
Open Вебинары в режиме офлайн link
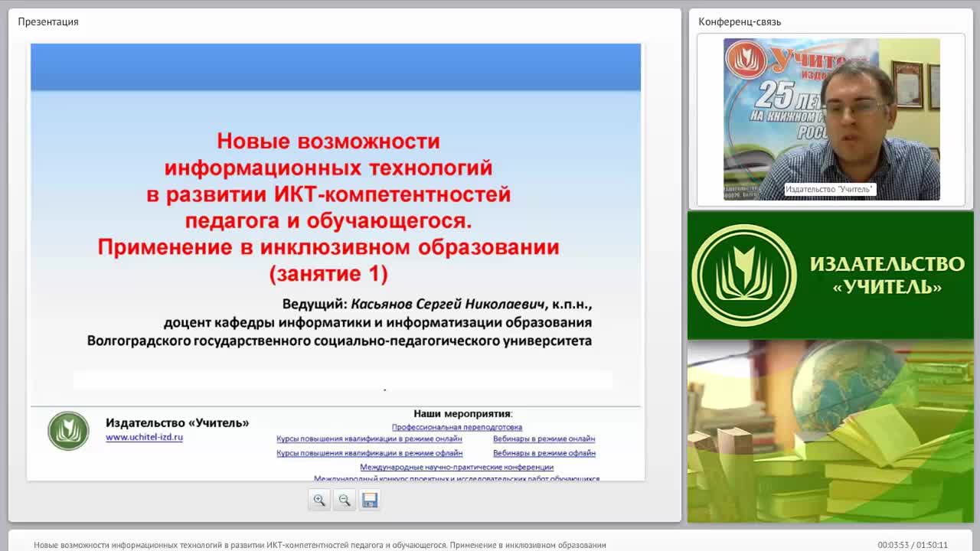pos(544,453)
